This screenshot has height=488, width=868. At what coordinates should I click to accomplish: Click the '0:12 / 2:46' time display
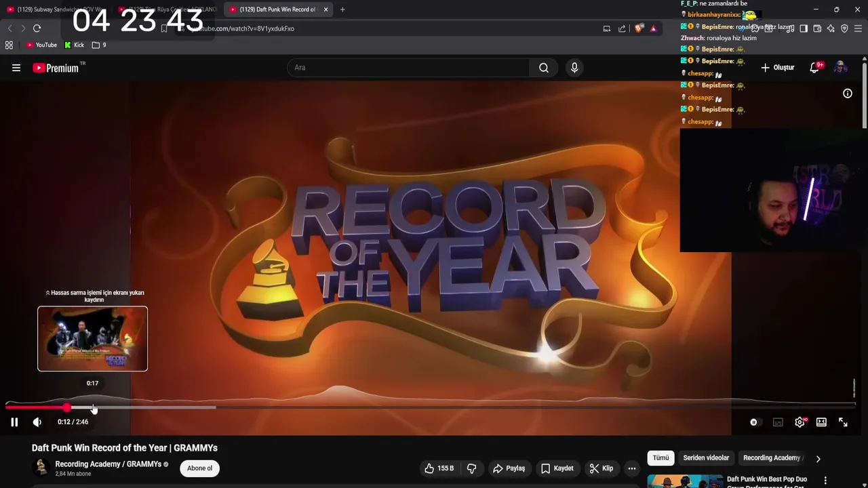click(x=73, y=422)
